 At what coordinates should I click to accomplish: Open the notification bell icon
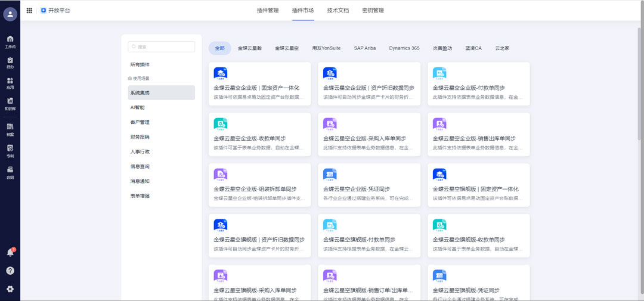click(10, 253)
